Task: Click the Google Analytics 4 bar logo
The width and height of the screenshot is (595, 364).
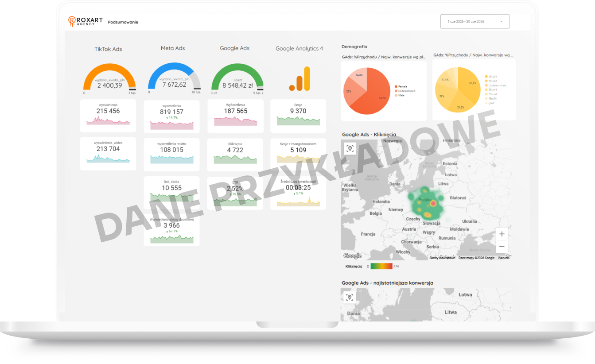Action: pos(299,79)
